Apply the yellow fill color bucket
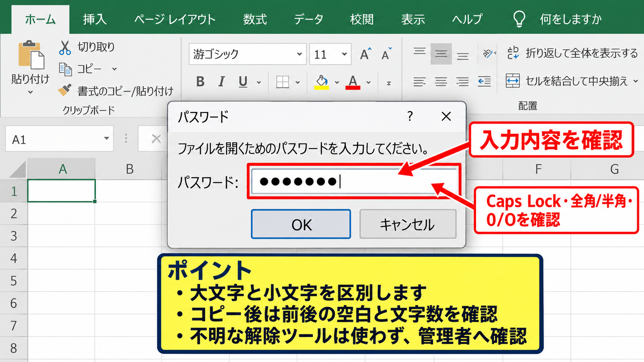The image size is (644, 362). (322, 82)
